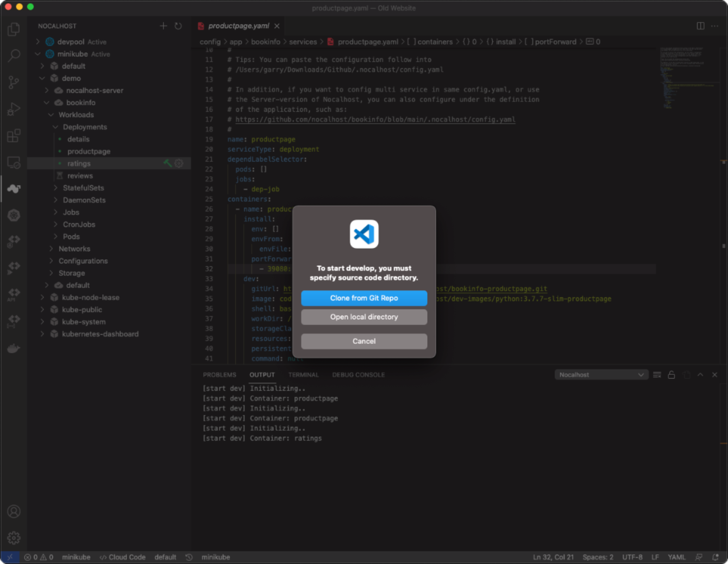The width and height of the screenshot is (728, 564).
Task: Collapse the Deployments tree node
Action: [x=56, y=127]
